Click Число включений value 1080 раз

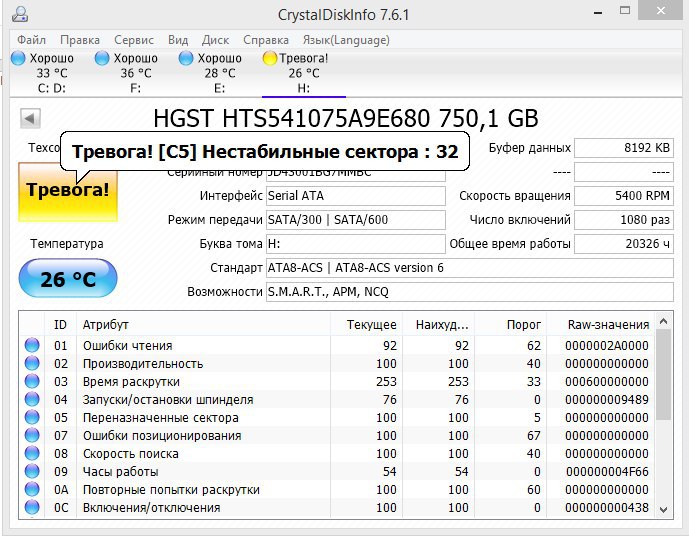click(x=624, y=220)
